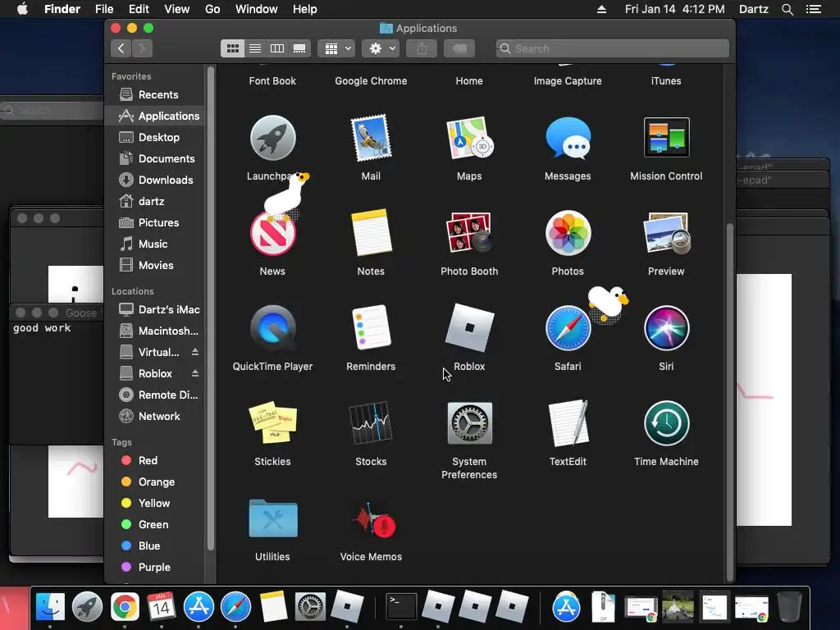The image size is (840, 630).
Task: Open the Time Machine app icon
Action: pyautogui.click(x=666, y=423)
